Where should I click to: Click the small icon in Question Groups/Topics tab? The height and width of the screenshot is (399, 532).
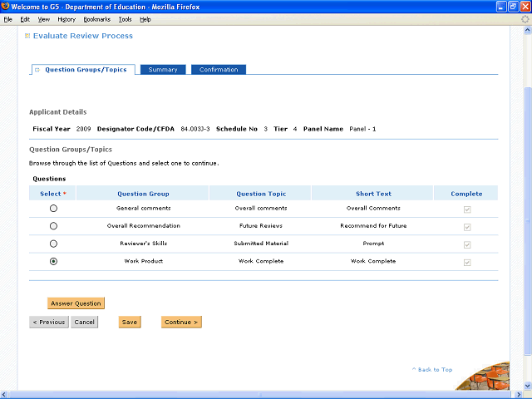click(37, 70)
